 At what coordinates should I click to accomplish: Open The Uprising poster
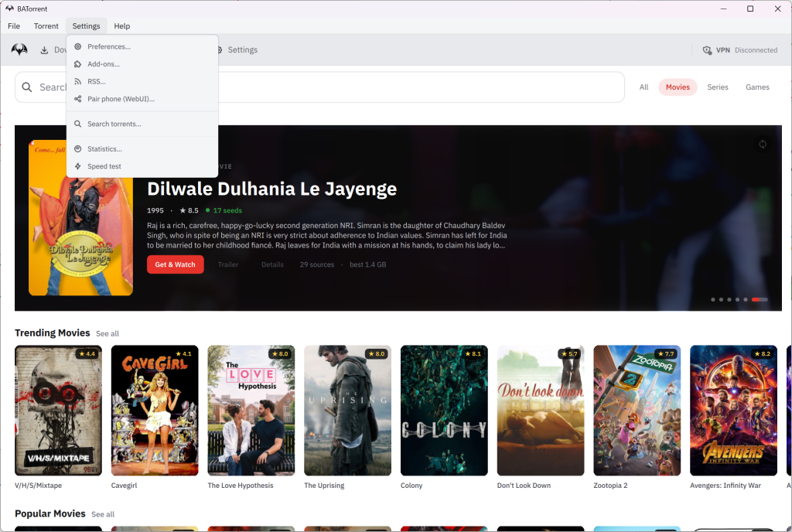pos(347,411)
